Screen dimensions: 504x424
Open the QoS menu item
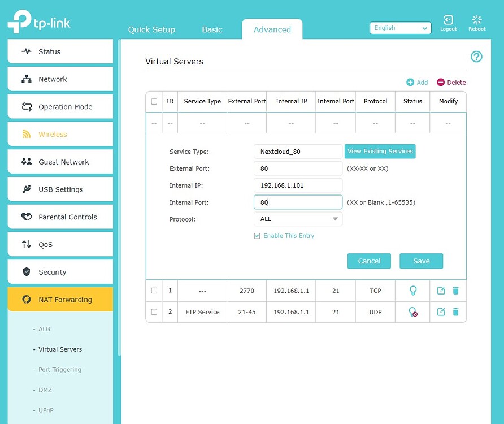coord(60,244)
